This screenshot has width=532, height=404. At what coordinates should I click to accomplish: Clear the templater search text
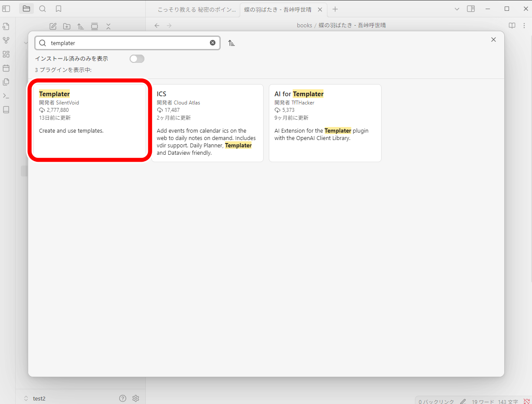click(x=212, y=43)
